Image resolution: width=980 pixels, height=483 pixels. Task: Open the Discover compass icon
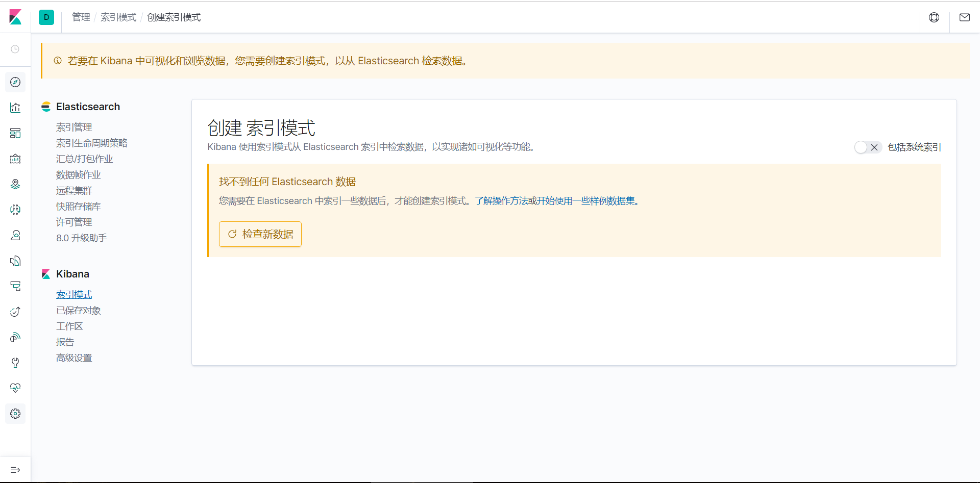[x=15, y=82]
